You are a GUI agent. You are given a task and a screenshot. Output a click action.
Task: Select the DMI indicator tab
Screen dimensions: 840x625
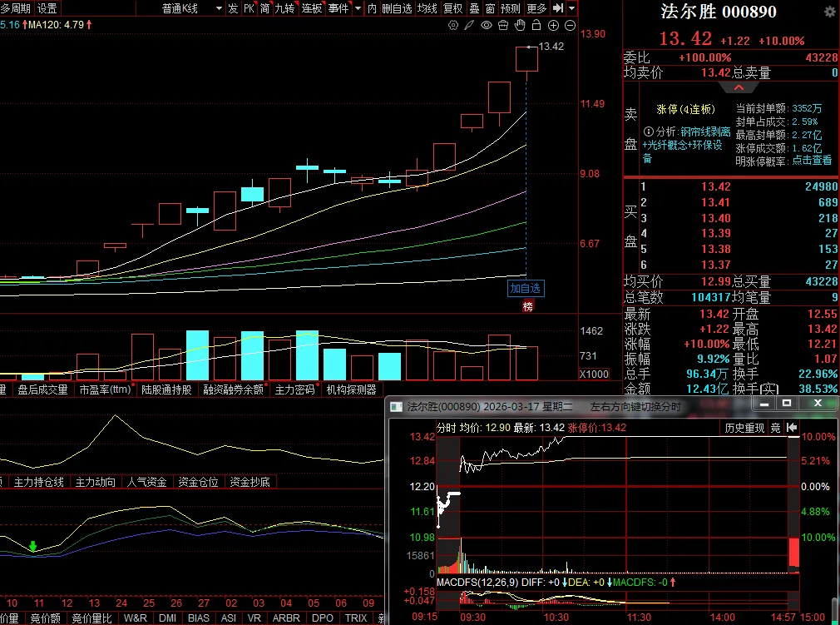tap(168, 618)
